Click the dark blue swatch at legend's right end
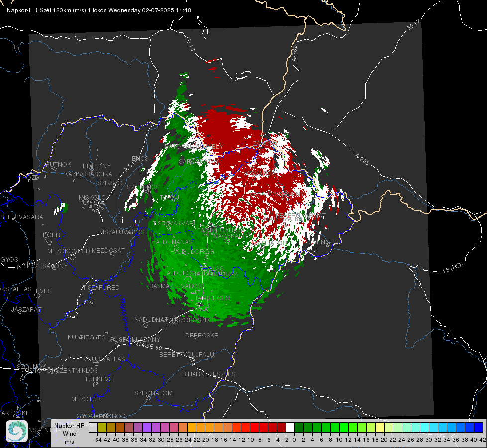The height and width of the screenshot is (448, 487). [479, 427]
